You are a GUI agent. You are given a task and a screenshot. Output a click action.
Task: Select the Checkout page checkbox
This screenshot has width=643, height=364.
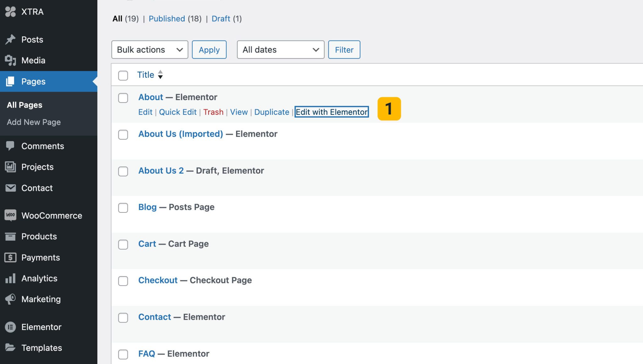tap(123, 281)
